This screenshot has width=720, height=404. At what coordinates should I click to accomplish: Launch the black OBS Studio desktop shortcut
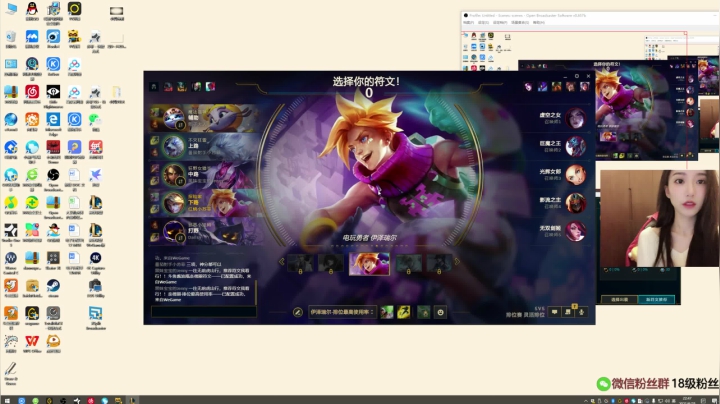pyautogui.click(x=53, y=179)
